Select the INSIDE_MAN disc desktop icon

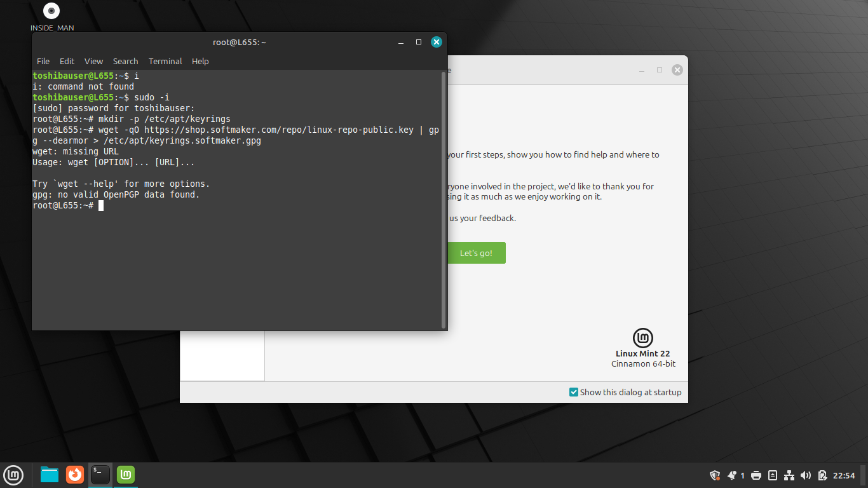[51, 11]
